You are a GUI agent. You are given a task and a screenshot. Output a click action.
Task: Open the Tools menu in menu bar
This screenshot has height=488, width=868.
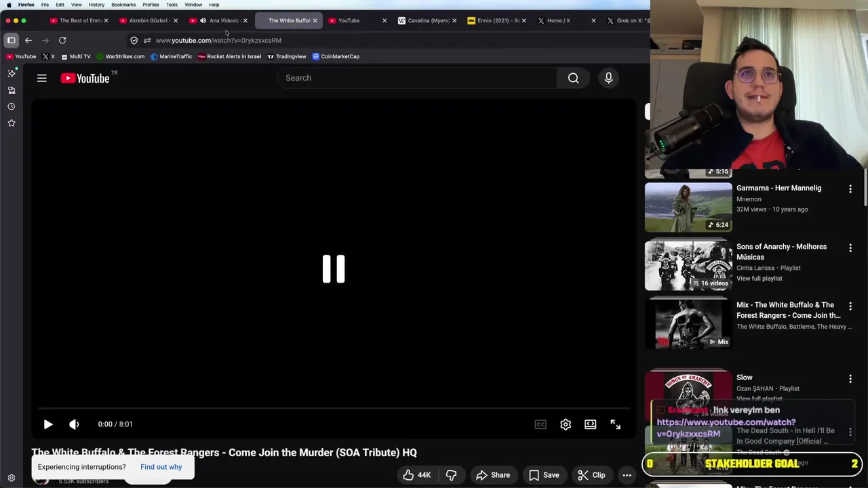[x=172, y=5]
